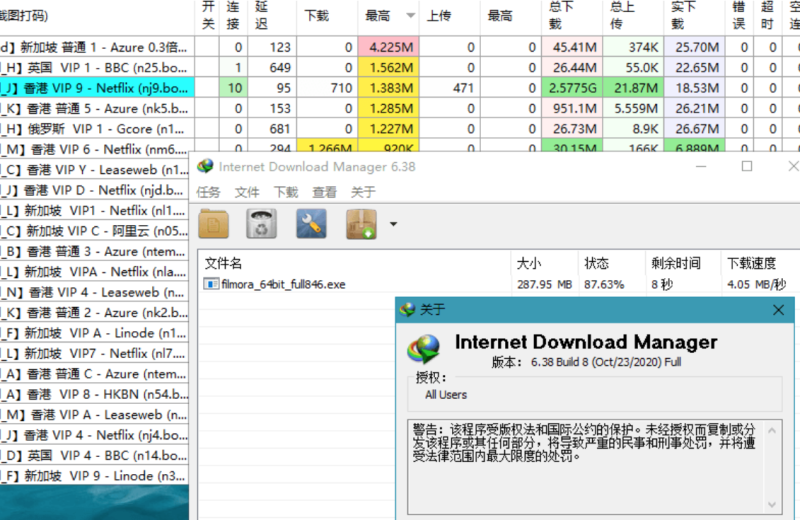Click the recycle bin delete icon in IDM

(x=261, y=224)
